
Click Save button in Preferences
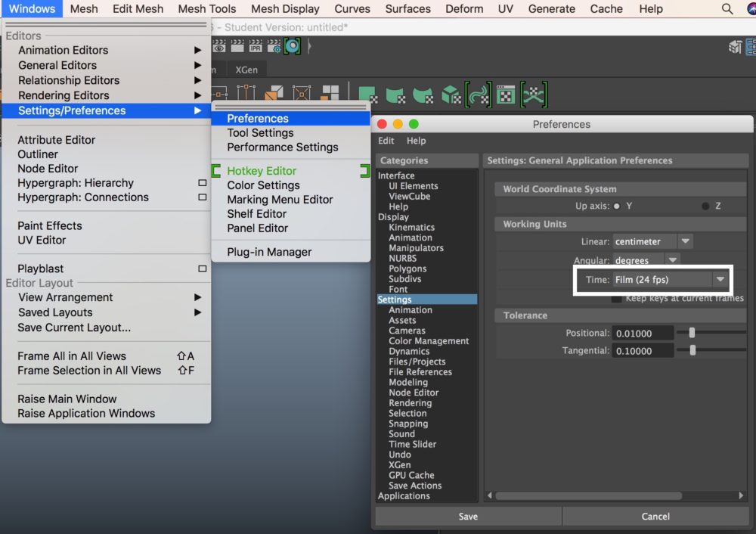coord(468,516)
